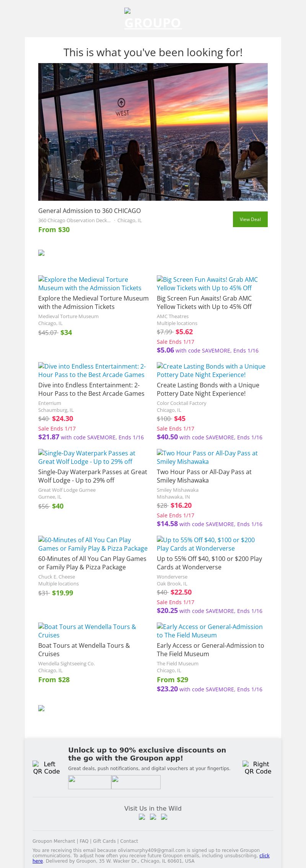This screenshot has height=868, width=306.
Task: Click the second app download badge
Action: (x=136, y=782)
